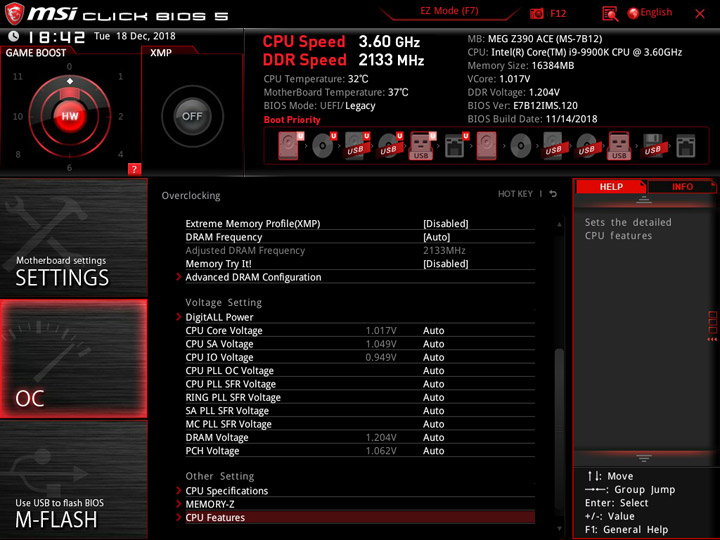Image resolution: width=720 pixels, height=540 pixels.
Task: Select the UEFI CD/DVD boot icon
Action: click(324, 146)
